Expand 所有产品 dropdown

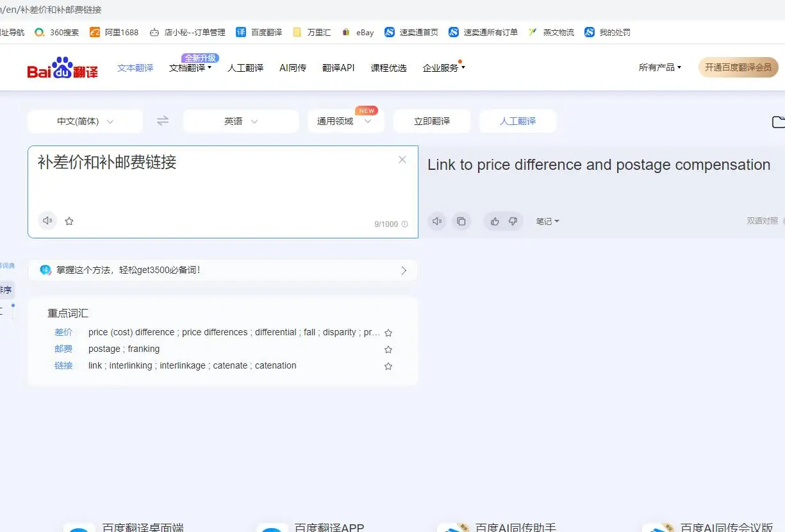click(660, 67)
